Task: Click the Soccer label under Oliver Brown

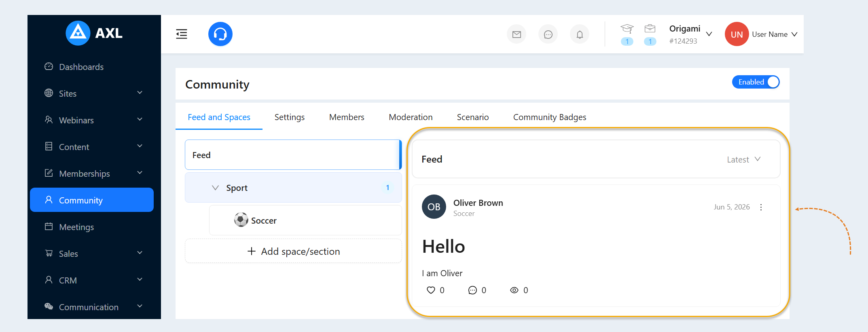Action: click(464, 214)
